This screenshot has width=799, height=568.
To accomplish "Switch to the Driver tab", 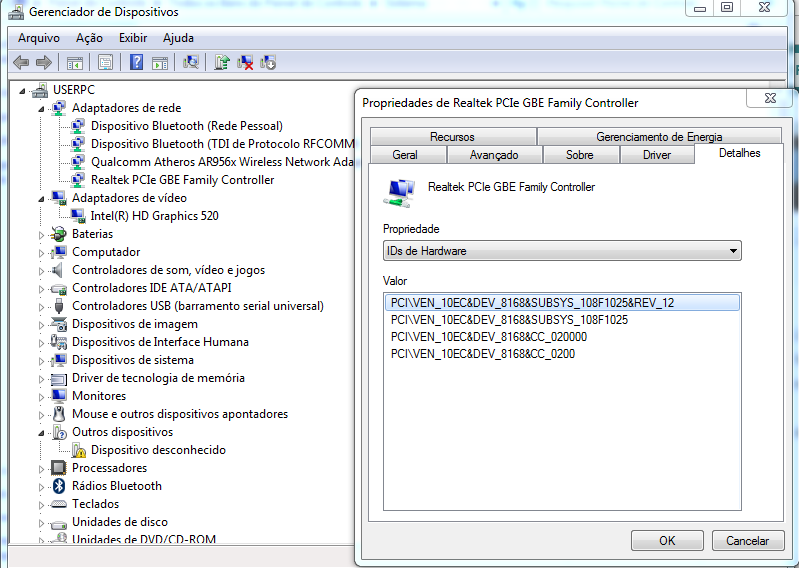I will (x=657, y=155).
